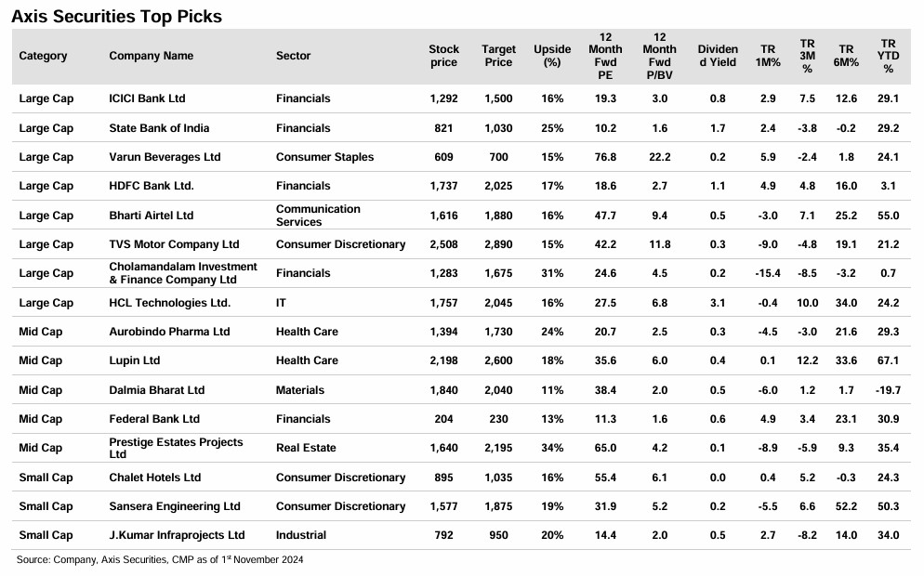Click the Axis Securities Top Picks title
This screenshot has height=576, width=924.
pyautogui.click(x=116, y=16)
